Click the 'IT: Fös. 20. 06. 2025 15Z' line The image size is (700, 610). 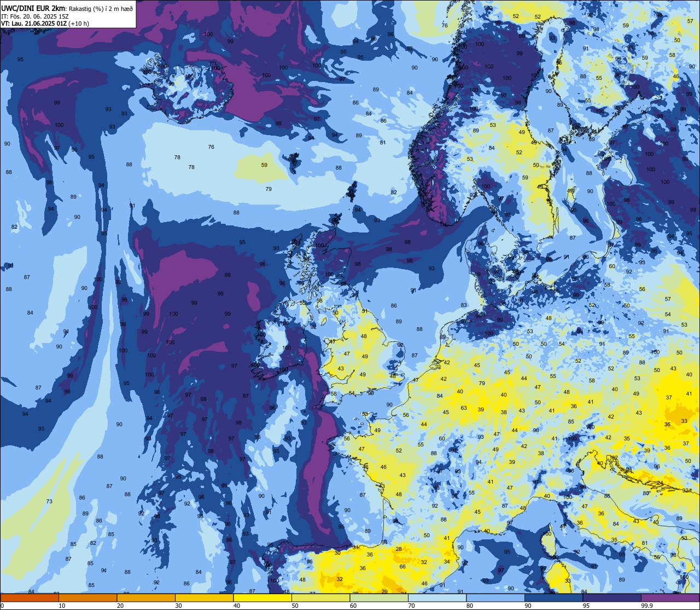point(34,16)
